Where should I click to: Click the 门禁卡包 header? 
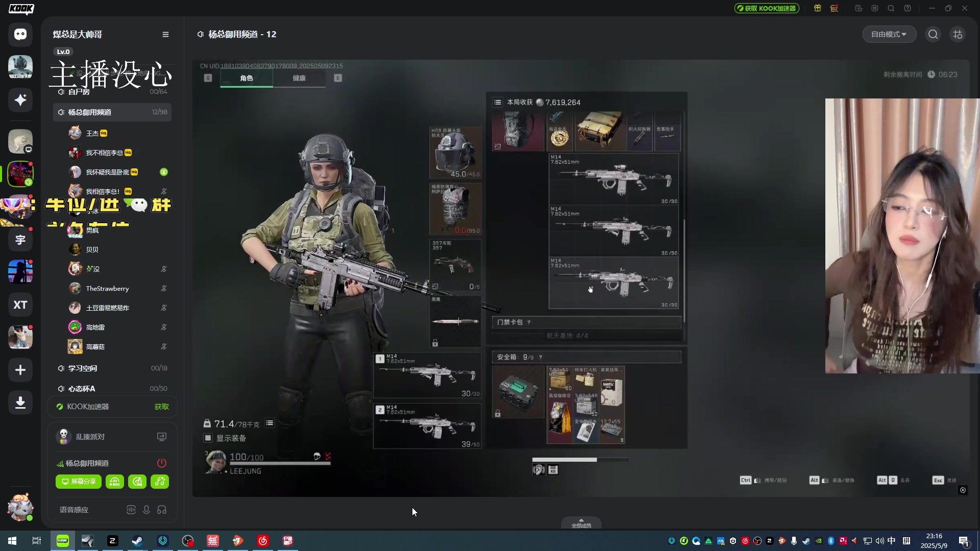(586, 322)
